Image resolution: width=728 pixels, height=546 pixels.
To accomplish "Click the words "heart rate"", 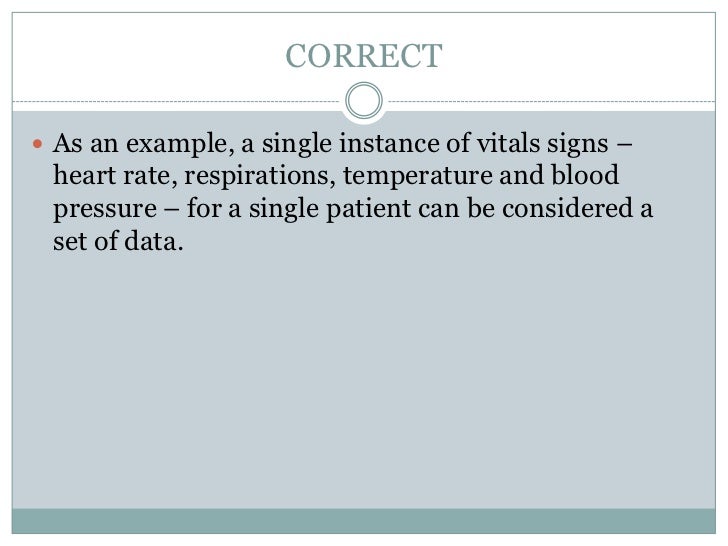I will pyautogui.click(x=112, y=176).
